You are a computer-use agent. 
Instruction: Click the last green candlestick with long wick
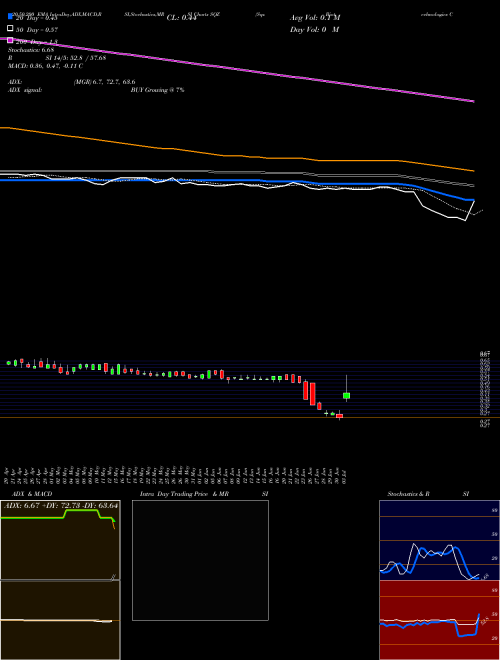click(346, 395)
